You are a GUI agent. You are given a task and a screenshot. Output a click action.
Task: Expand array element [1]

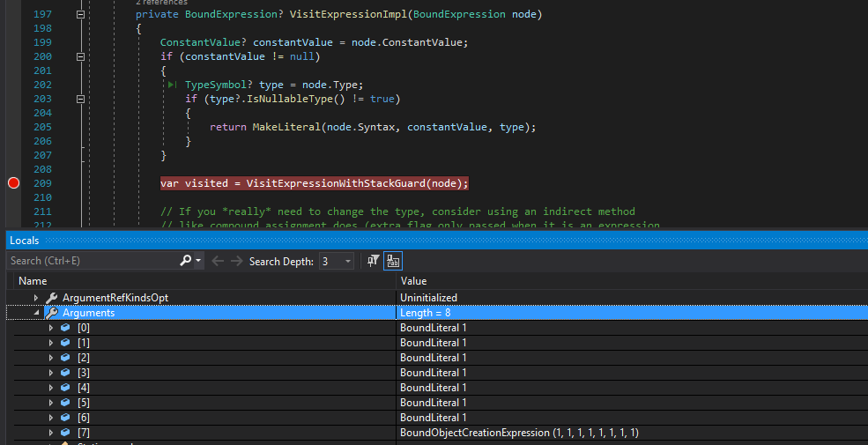[51, 343]
